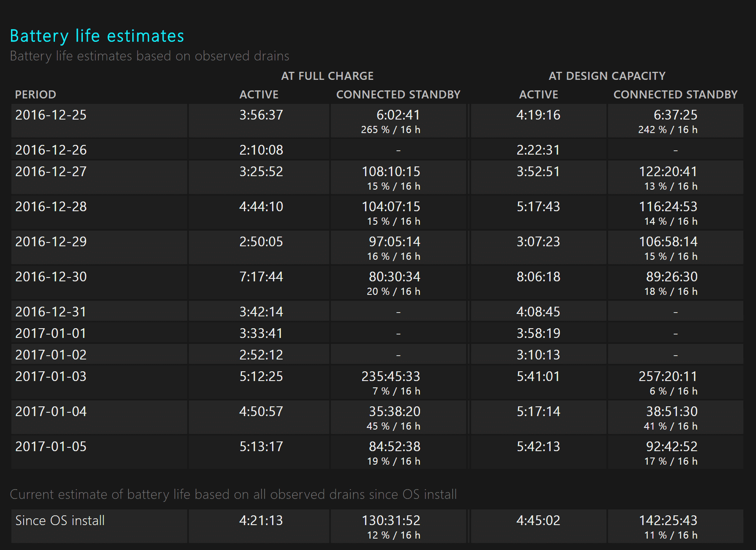Viewport: 756px width, 550px height.
Task: Click the standby value 235:45:33
Action: (x=391, y=376)
